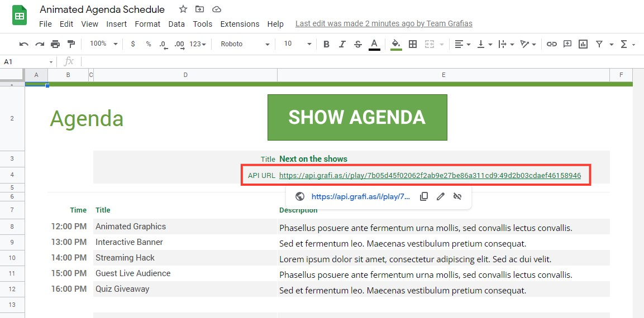This screenshot has width=644, height=318.
Task: Open the Format menu
Action: click(x=147, y=24)
